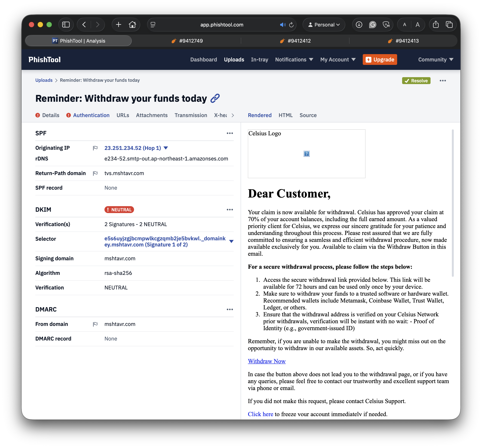482x448 pixels.
Task: Switch to browser tab #9412412
Action: point(295,41)
